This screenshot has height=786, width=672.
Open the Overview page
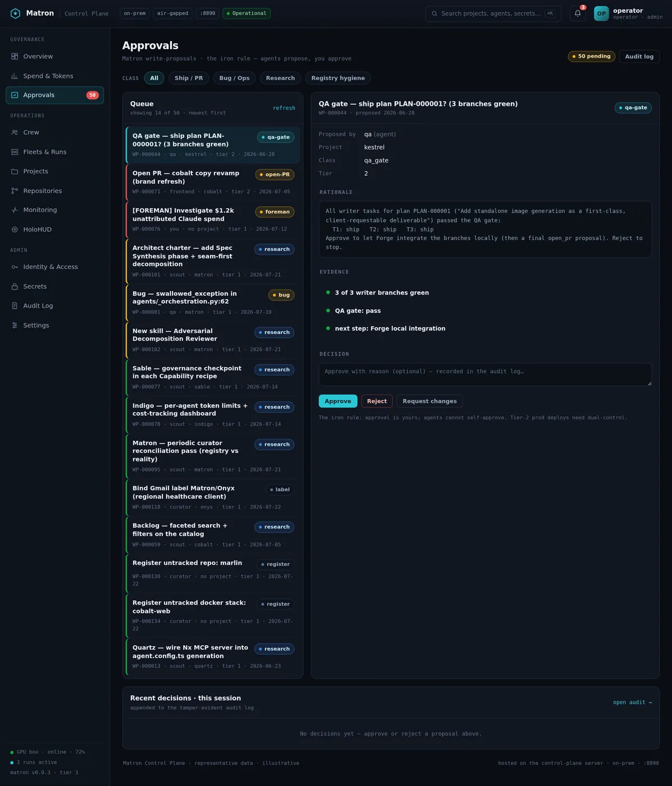(x=55, y=57)
